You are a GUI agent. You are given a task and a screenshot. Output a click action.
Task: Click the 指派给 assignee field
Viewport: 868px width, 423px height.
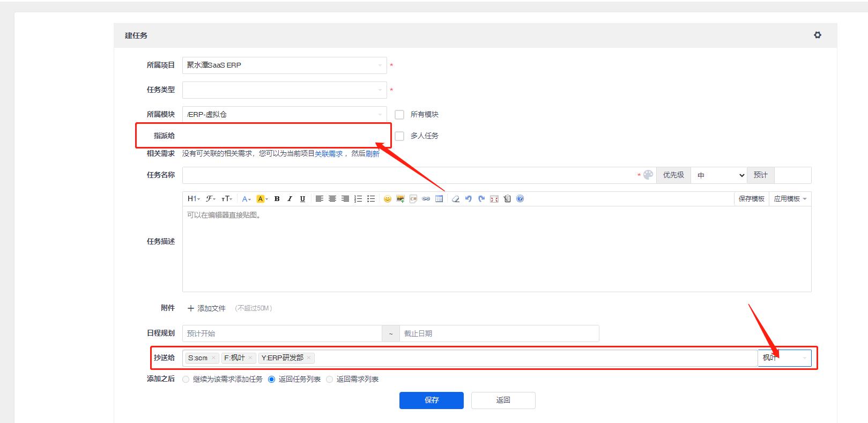coord(285,136)
